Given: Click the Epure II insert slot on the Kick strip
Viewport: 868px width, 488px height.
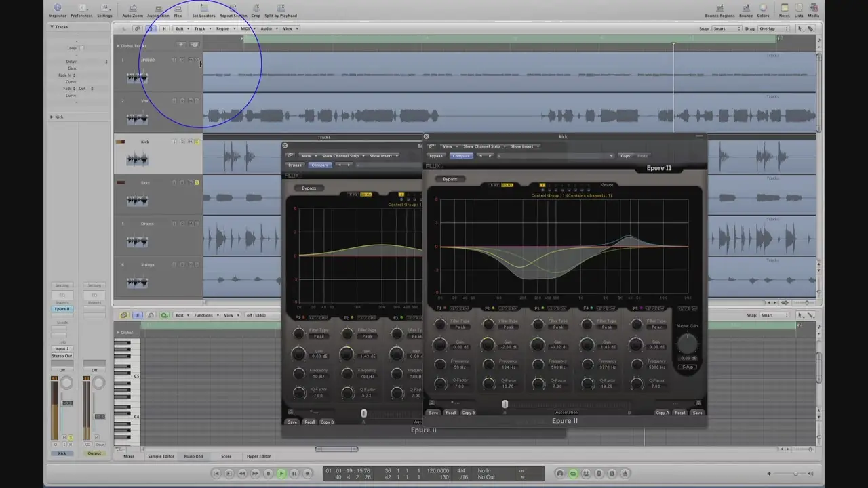Looking at the screenshot, I should [62, 309].
